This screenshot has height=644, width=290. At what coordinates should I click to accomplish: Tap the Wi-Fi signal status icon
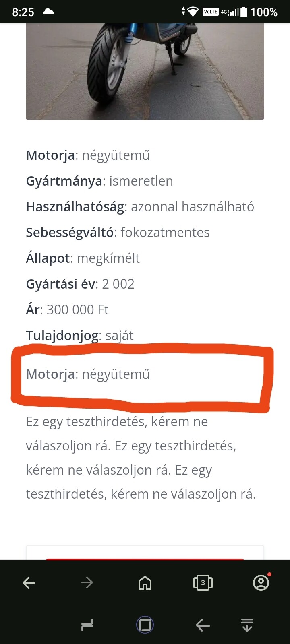pos(193,12)
